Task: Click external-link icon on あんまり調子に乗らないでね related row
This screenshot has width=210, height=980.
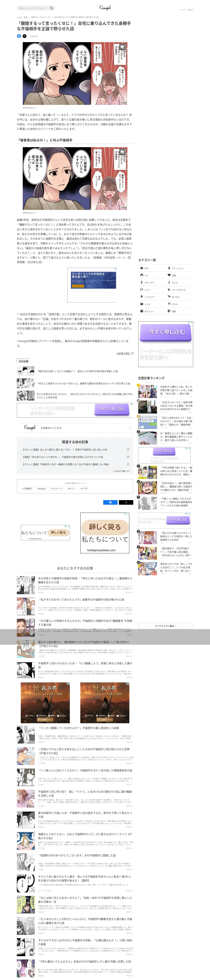Action: pos(128,449)
